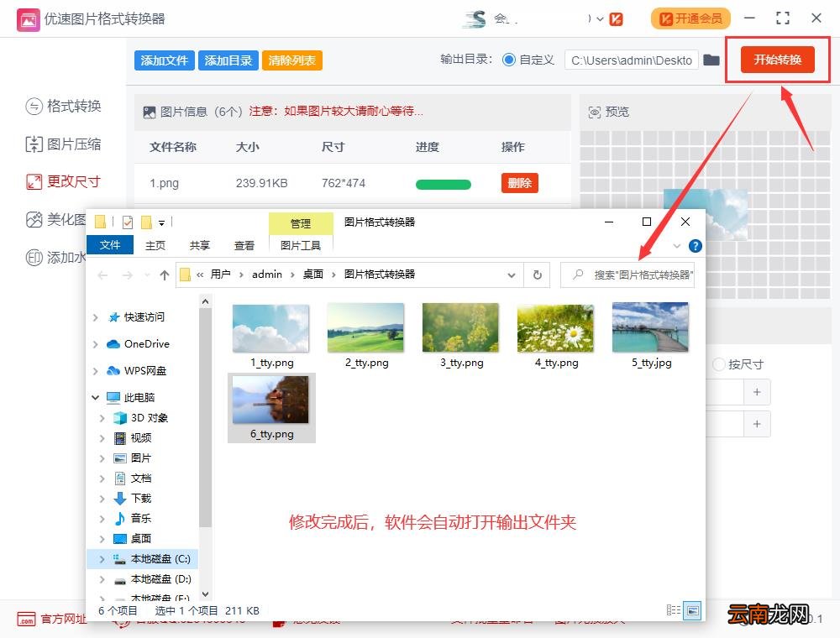
Task: Switch Explorer to large icons view
Action: point(693,610)
